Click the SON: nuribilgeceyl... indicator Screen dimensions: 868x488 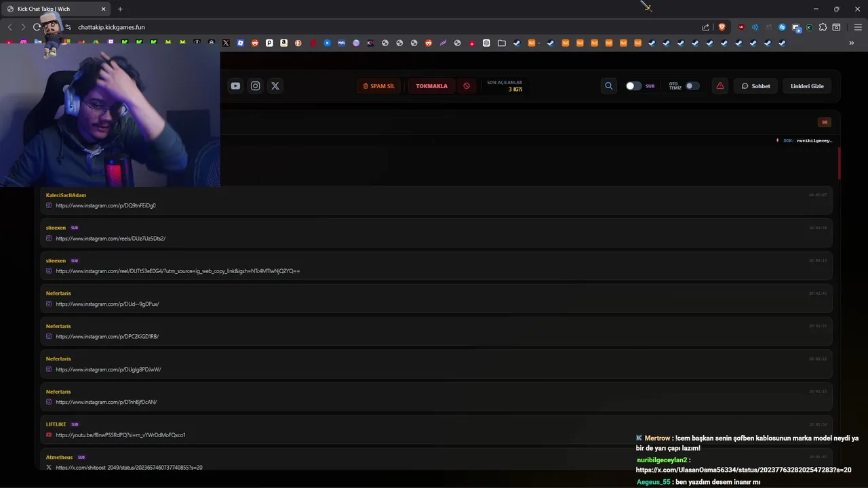[x=804, y=140]
